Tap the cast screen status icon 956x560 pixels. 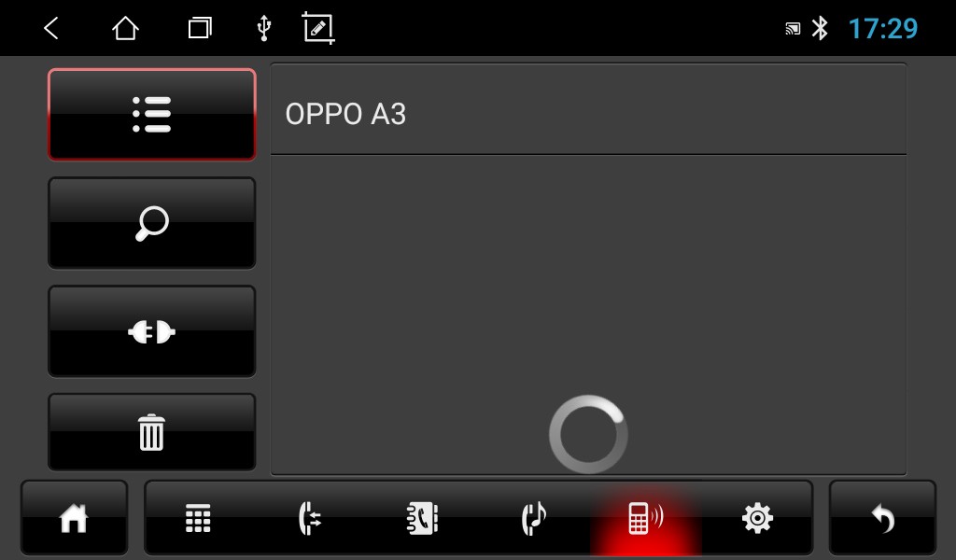pos(793,29)
